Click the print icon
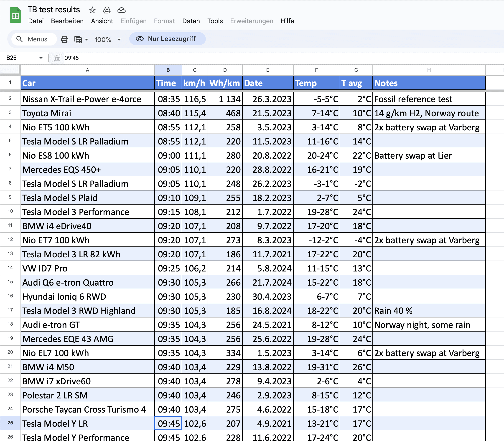This screenshot has height=441, width=504. [64, 39]
